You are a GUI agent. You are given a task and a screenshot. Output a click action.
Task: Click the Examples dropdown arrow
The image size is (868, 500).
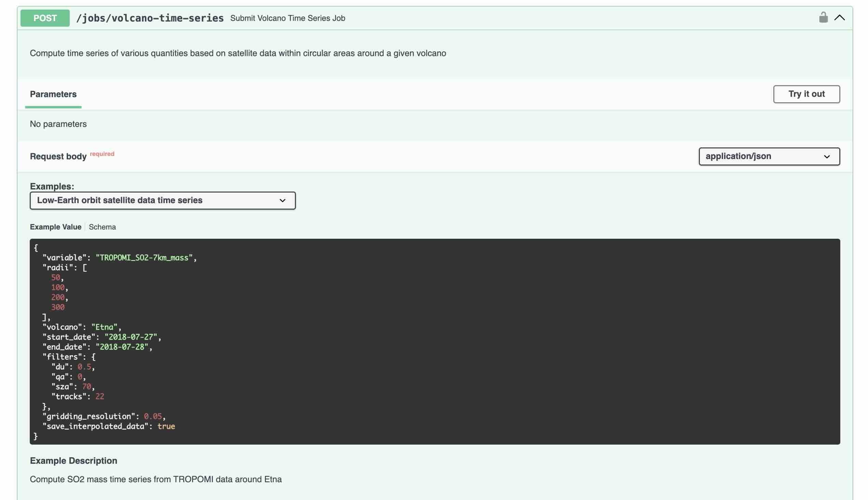282,200
